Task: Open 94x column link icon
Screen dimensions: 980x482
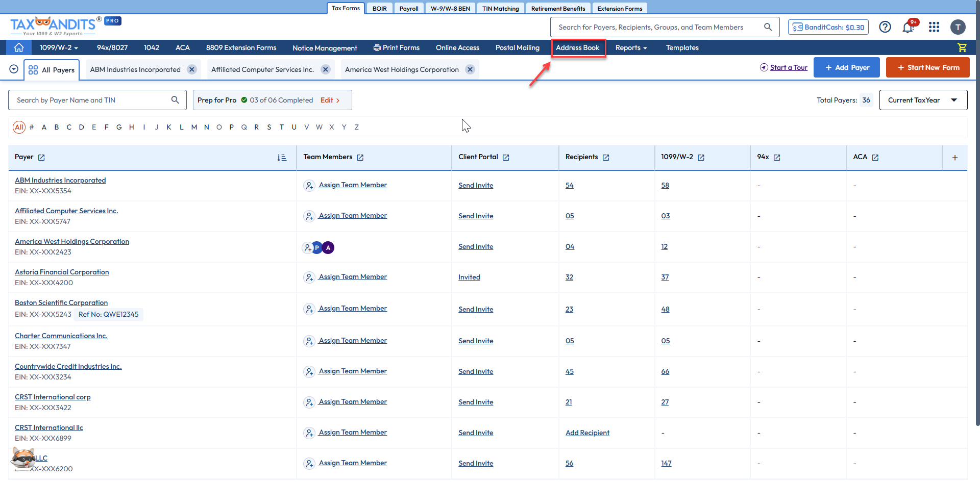Action: point(777,158)
